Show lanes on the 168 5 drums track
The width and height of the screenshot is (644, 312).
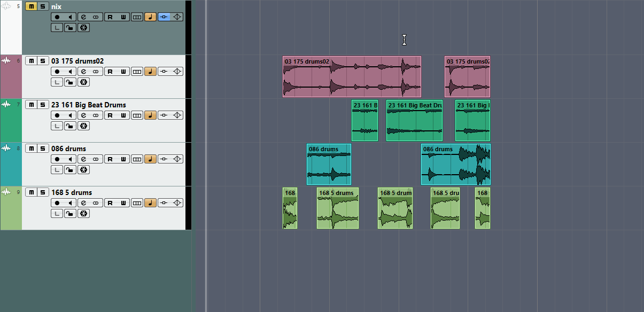click(x=137, y=202)
